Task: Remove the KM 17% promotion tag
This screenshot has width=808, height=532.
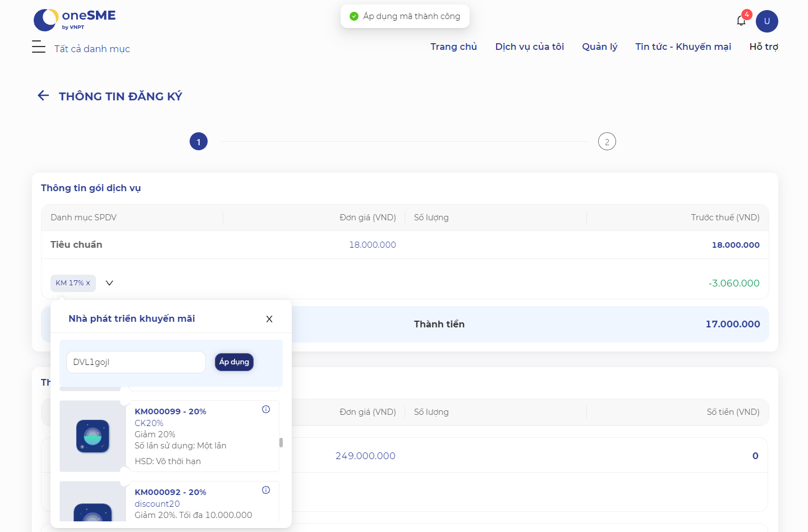Action: [x=88, y=283]
